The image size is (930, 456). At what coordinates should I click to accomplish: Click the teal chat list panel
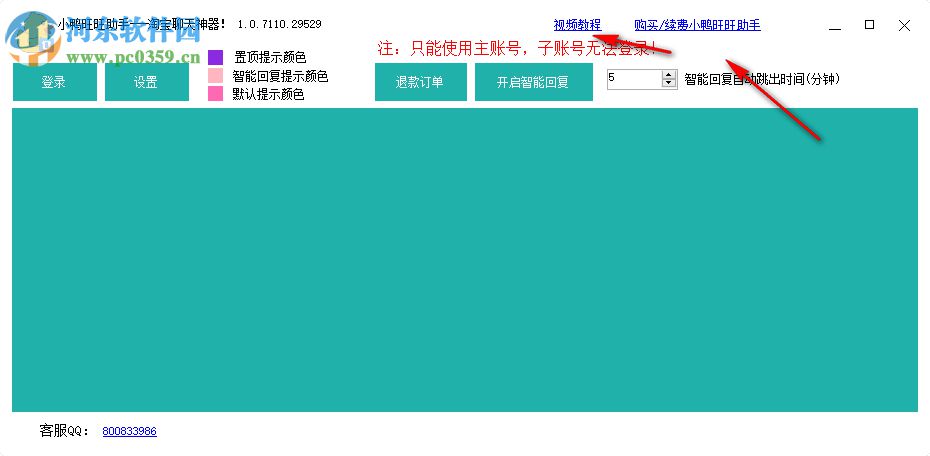point(465,260)
